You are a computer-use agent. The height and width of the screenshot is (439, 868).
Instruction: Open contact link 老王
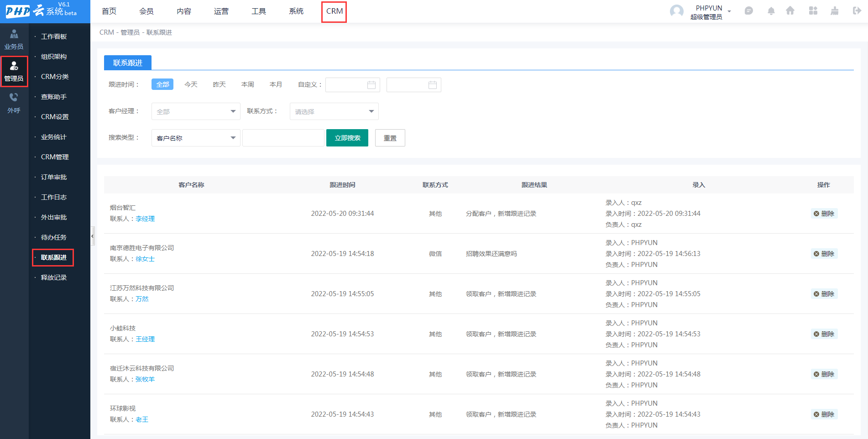pos(142,420)
